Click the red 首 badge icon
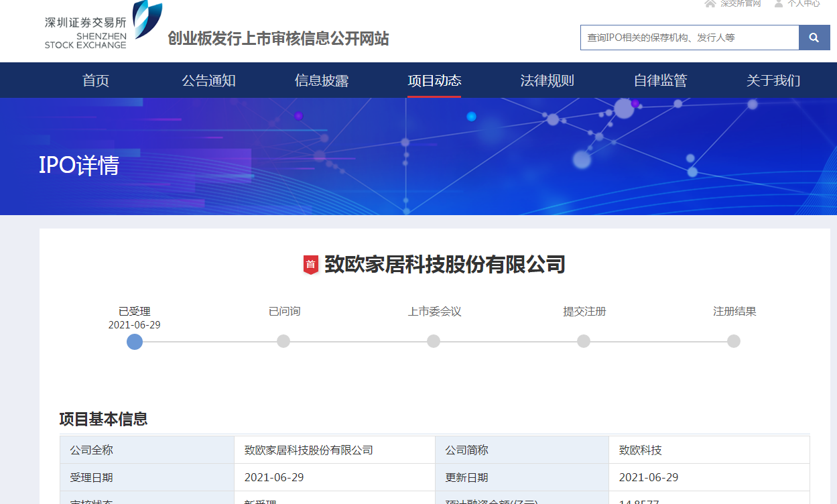 click(310, 265)
